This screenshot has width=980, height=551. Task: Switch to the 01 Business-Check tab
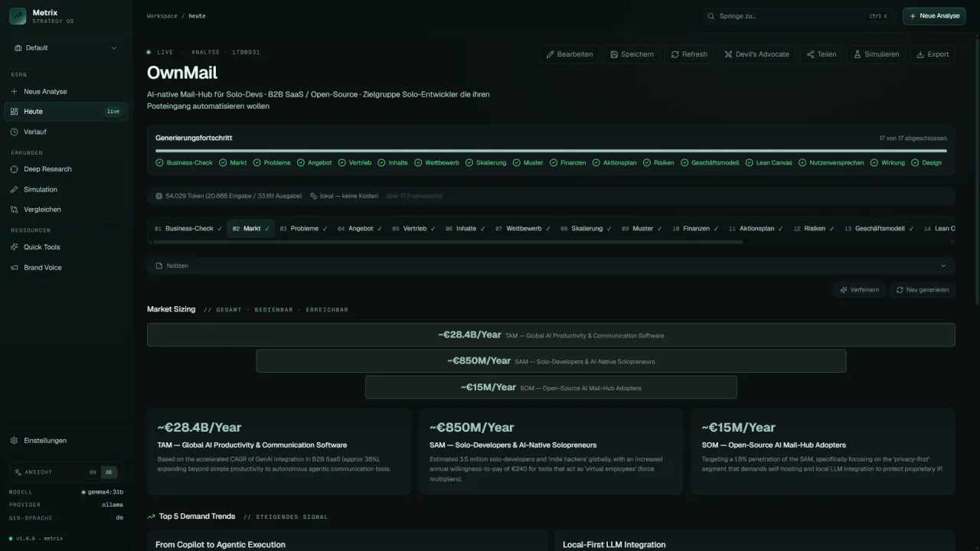click(188, 229)
